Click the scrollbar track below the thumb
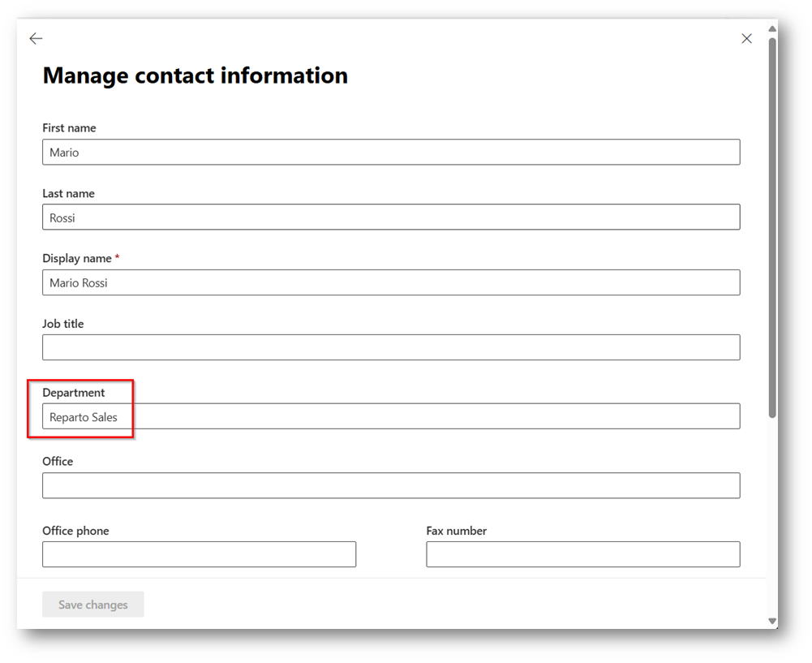Screen dimensions: 812x663 (x=772, y=519)
